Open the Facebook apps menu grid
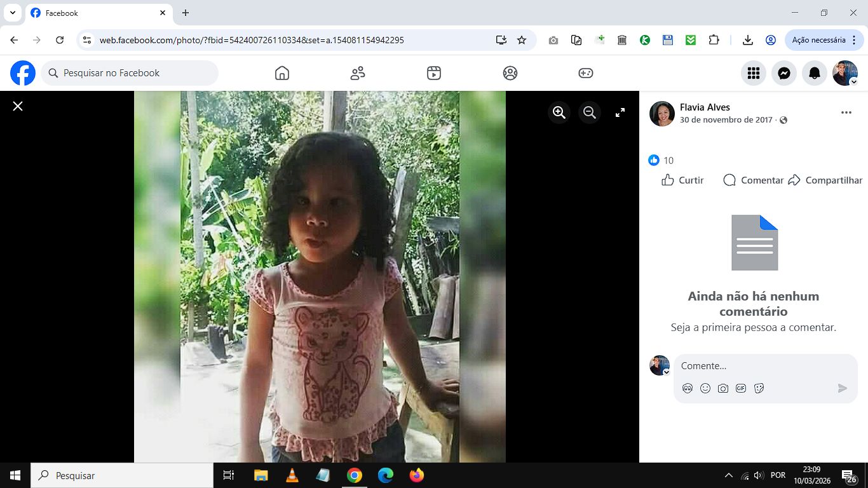This screenshot has height=488, width=868. (x=754, y=73)
